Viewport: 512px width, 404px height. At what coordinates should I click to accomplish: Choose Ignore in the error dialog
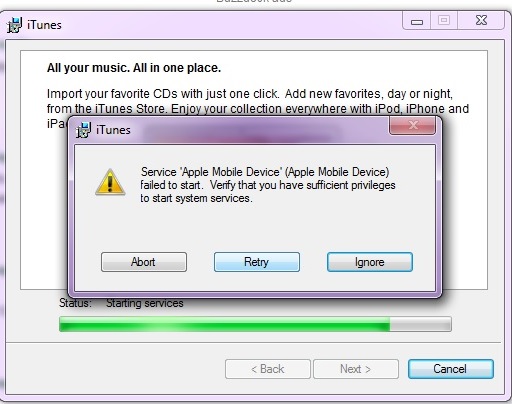pyautogui.click(x=370, y=262)
